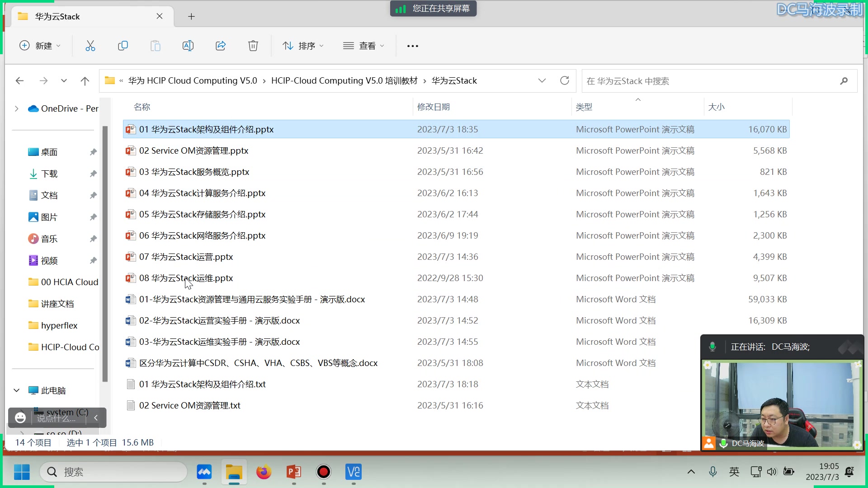The image size is (868, 488).
Task: Open Windows Start menu
Action: [22, 472]
